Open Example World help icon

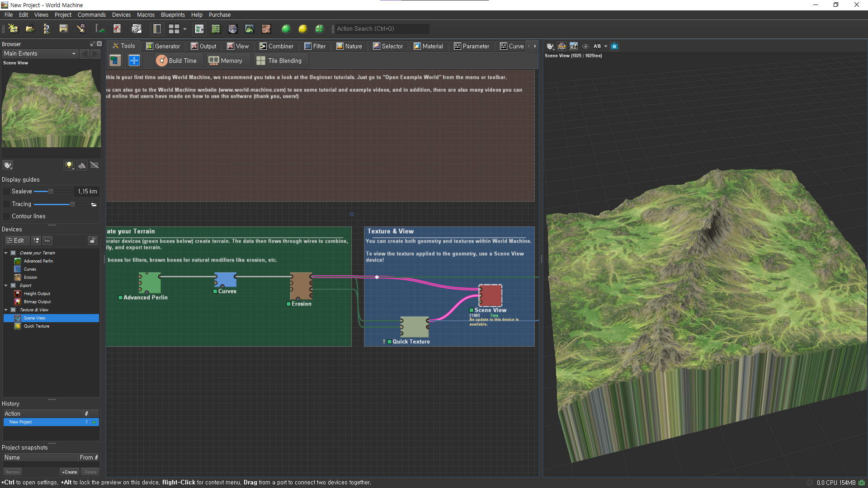[47, 29]
